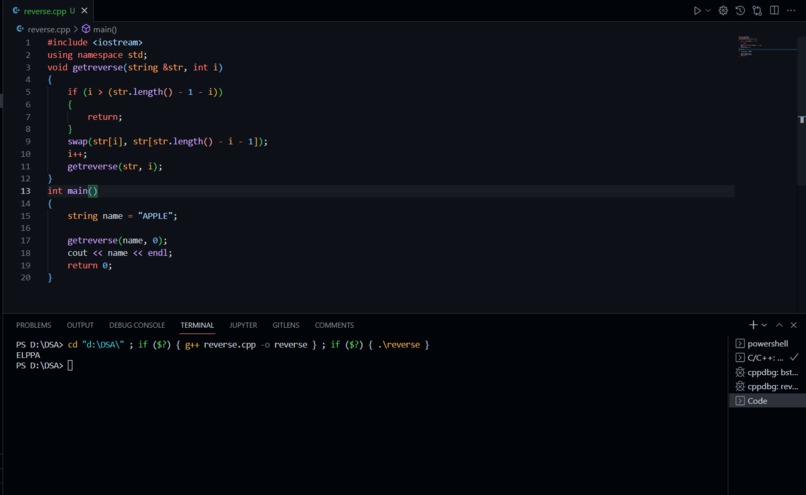Open the JUPYTER panel tab
Viewport: 806px width, 495px height.
coord(243,325)
